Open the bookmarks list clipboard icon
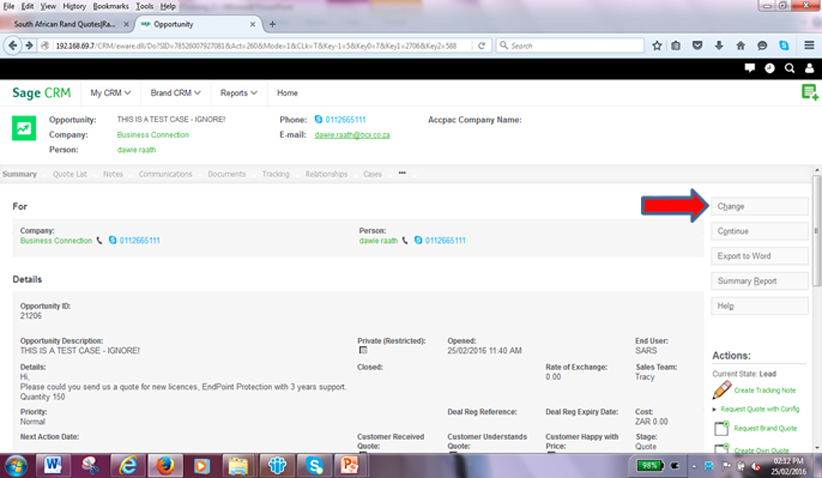 coord(676,46)
